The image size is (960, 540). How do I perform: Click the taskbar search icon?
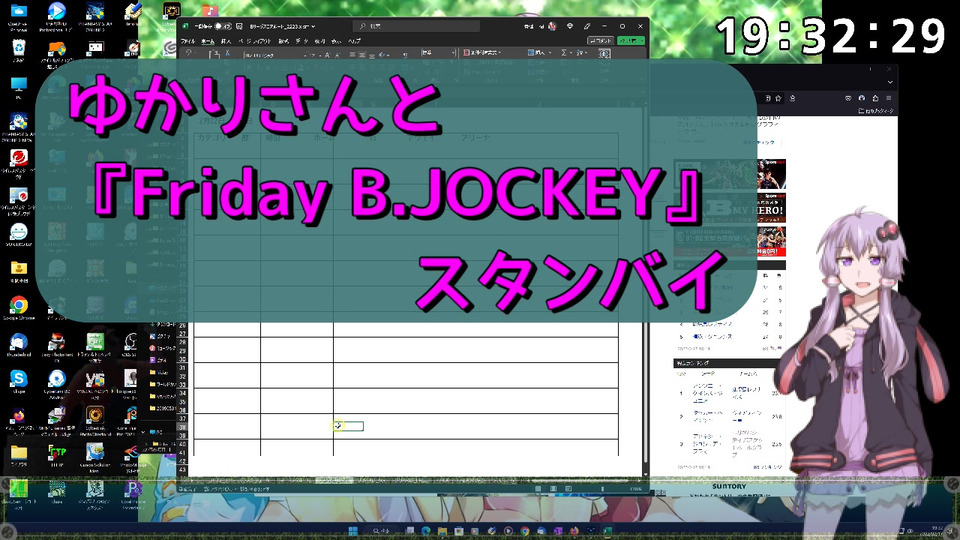click(x=377, y=530)
